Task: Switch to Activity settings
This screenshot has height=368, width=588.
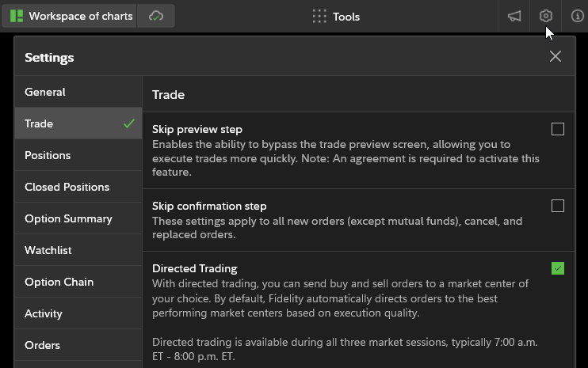Action: (44, 313)
